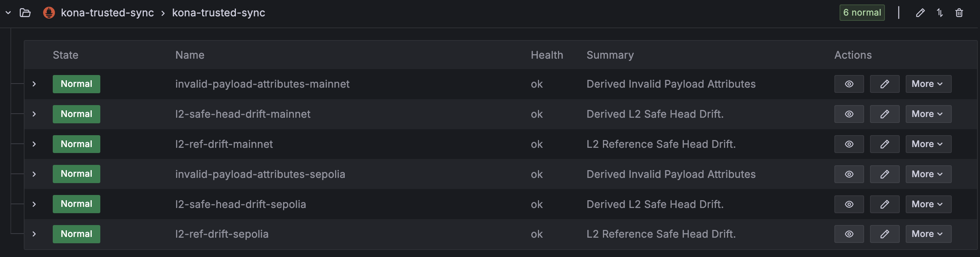Click the Normal state badge of l2-ref-drift-sepolia
The width and height of the screenshot is (980, 257).
pyautogui.click(x=77, y=234)
